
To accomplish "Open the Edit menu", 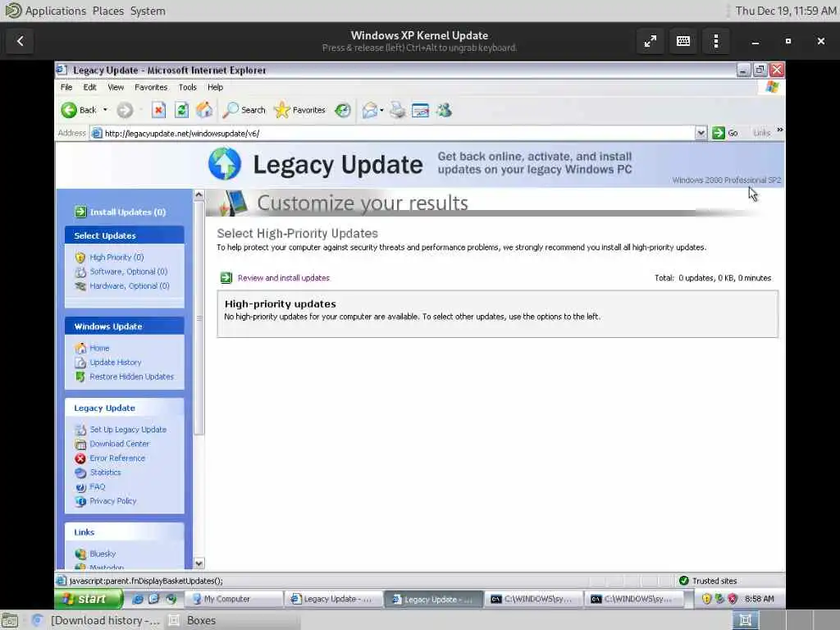I will coord(90,87).
